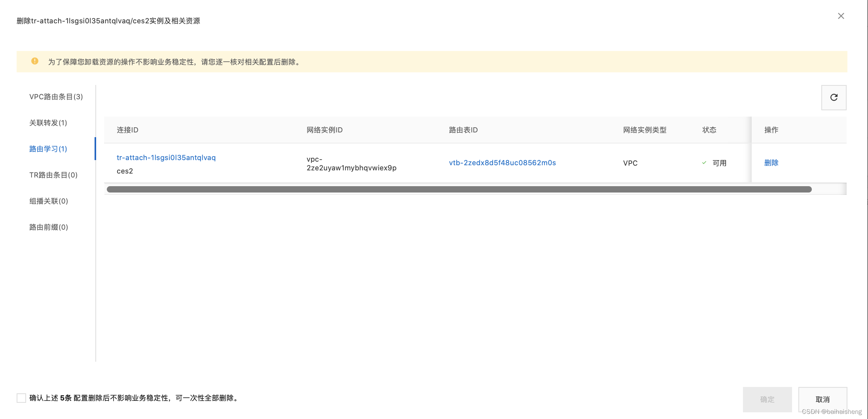868x419 pixels.
Task: Click the 确定 button
Action: point(767,399)
